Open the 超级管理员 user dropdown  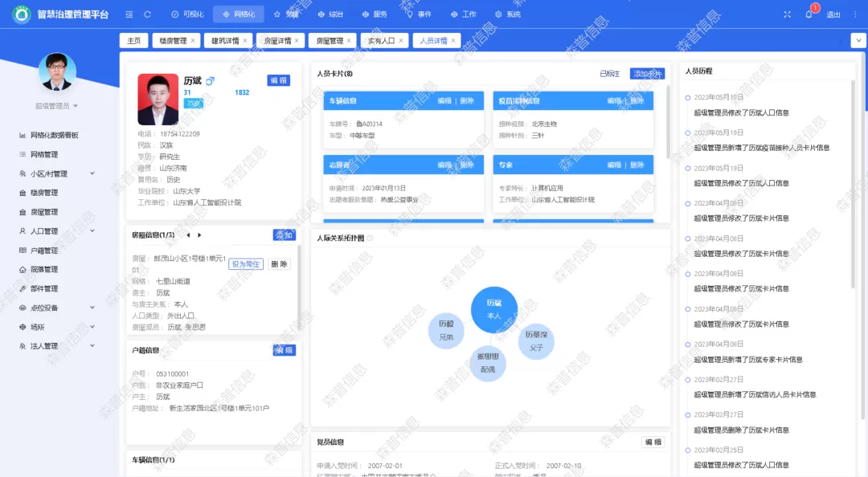click(57, 106)
